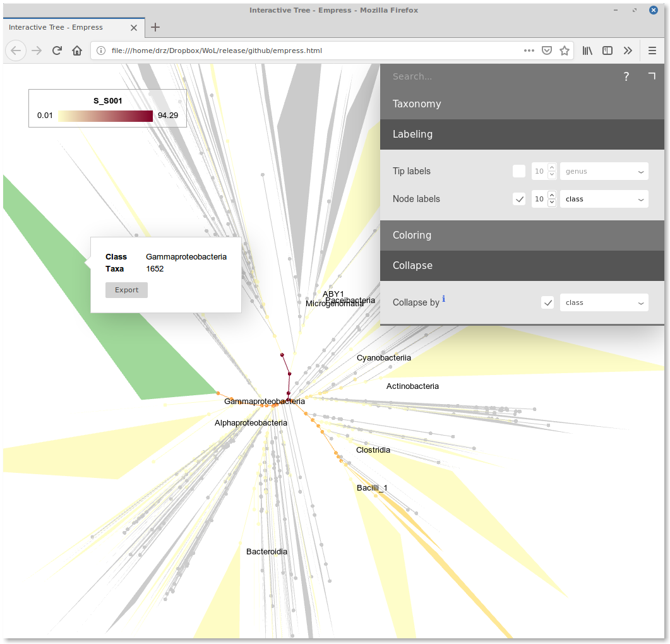
Task: Open page actions three-dot menu
Action: 529,51
